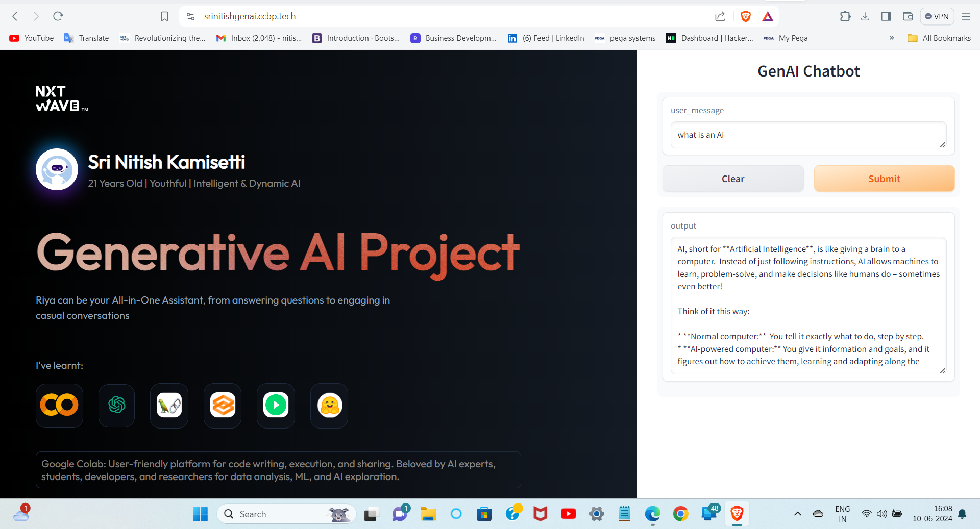Open Microsoft Store taskbar icon
The image size is (980, 529).
[x=484, y=514]
